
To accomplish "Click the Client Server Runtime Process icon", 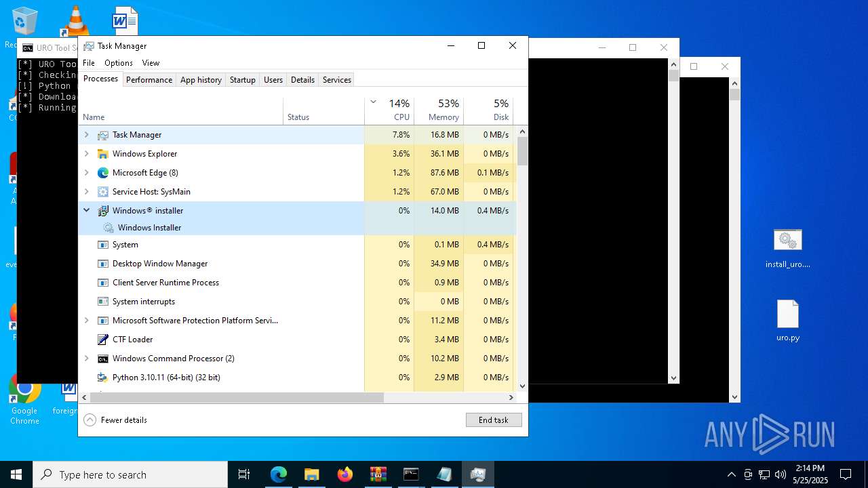I will [x=103, y=283].
